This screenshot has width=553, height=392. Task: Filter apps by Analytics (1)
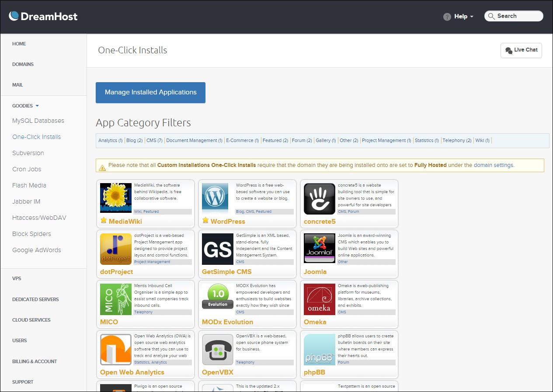click(110, 140)
